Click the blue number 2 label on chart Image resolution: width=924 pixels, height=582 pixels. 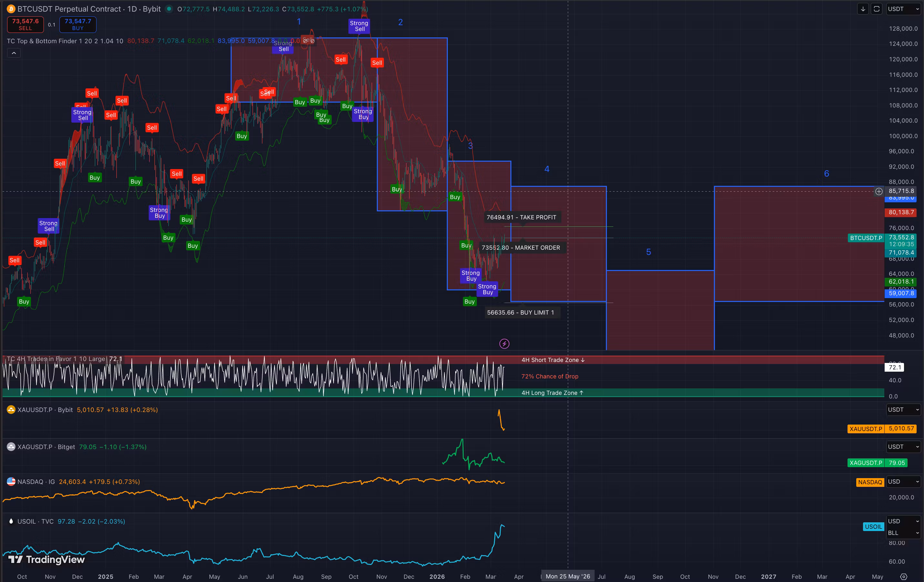click(400, 22)
